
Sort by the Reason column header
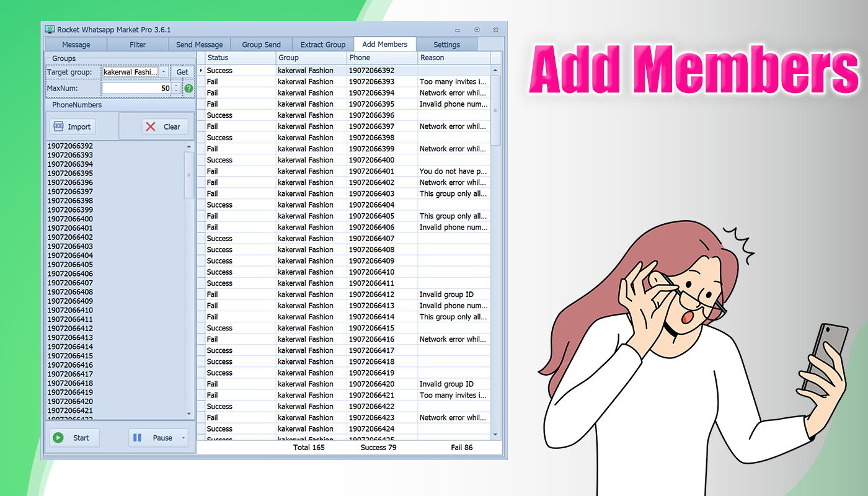(x=454, y=58)
